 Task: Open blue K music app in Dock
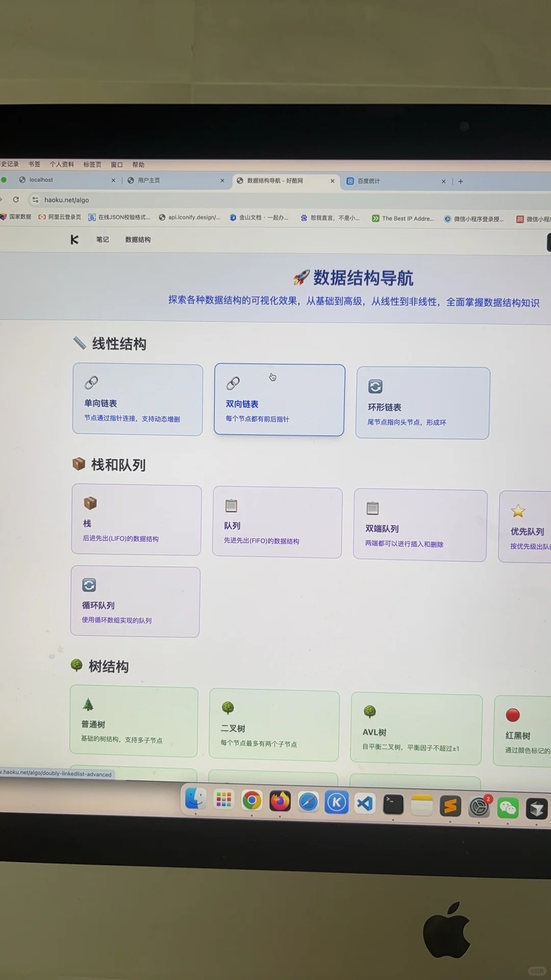[336, 802]
